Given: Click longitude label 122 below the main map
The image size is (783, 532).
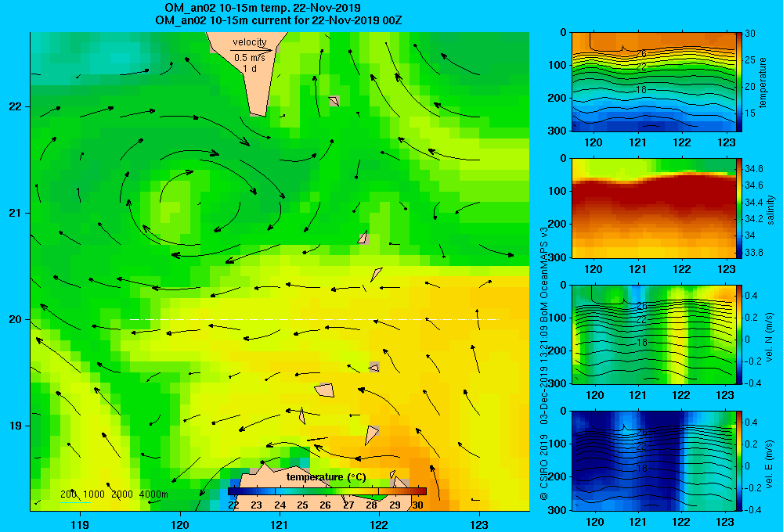Looking at the screenshot, I should point(379,524).
